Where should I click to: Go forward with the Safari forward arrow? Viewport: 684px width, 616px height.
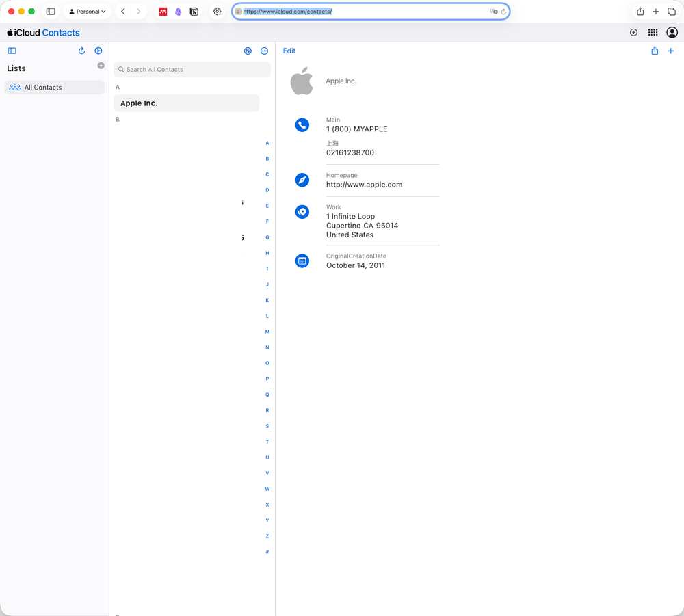coord(138,12)
